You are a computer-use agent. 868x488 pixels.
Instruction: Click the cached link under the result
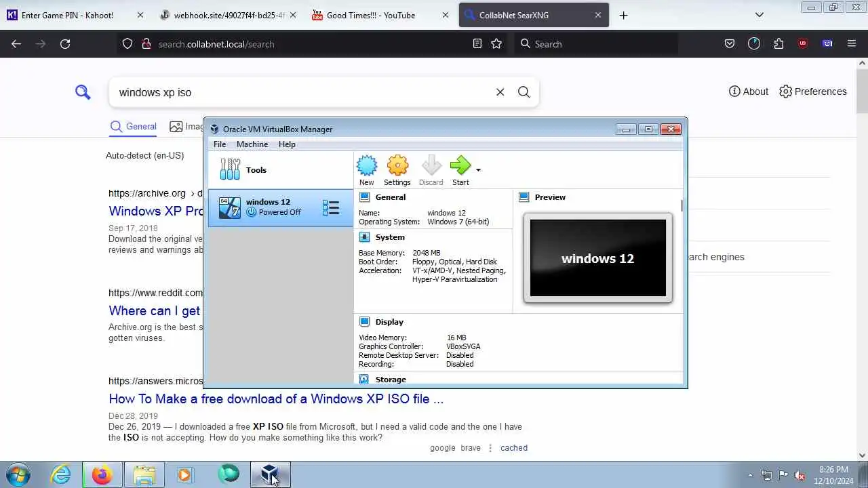click(514, 448)
